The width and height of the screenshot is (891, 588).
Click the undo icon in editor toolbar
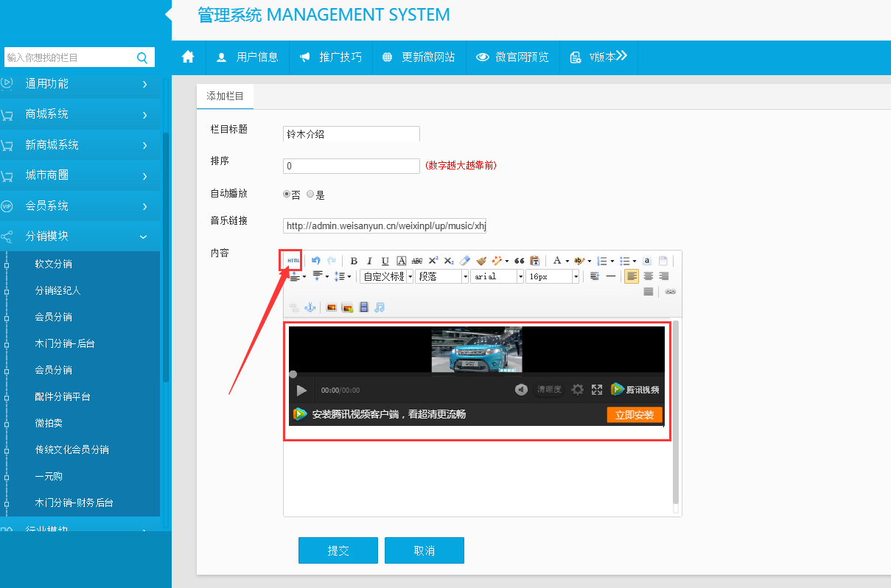(x=316, y=261)
